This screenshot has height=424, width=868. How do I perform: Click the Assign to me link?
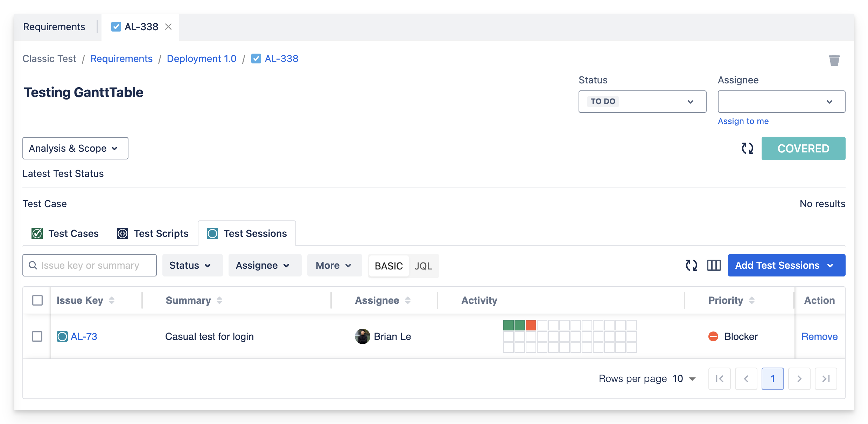[x=743, y=121]
